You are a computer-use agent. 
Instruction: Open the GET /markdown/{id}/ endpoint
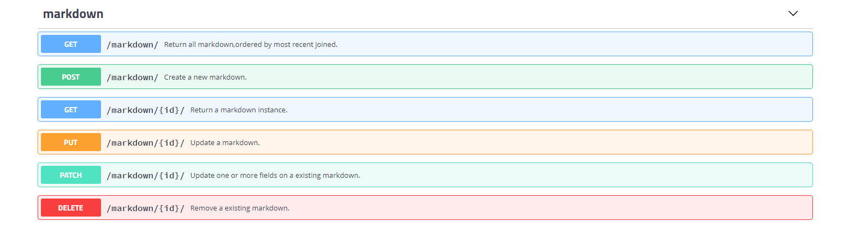pyautogui.click(x=425, y=110)
